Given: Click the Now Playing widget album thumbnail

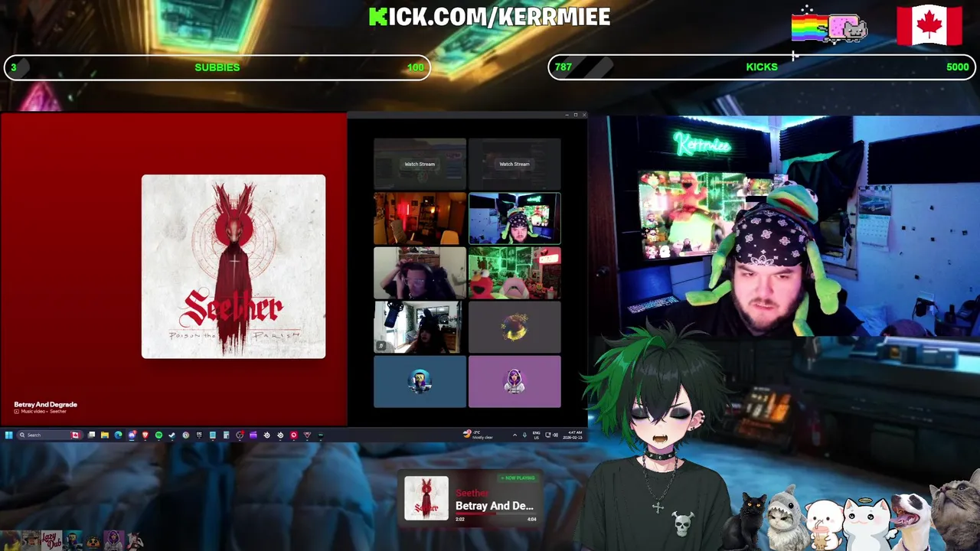Looking at the screenshot, I should tap(426, 498).
